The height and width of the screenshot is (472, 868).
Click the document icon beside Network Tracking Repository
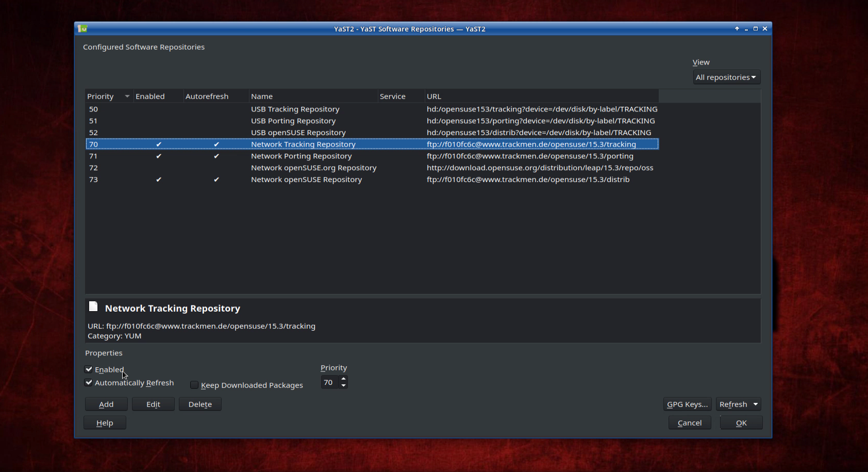pyautogui.click(x=93, y=307)
